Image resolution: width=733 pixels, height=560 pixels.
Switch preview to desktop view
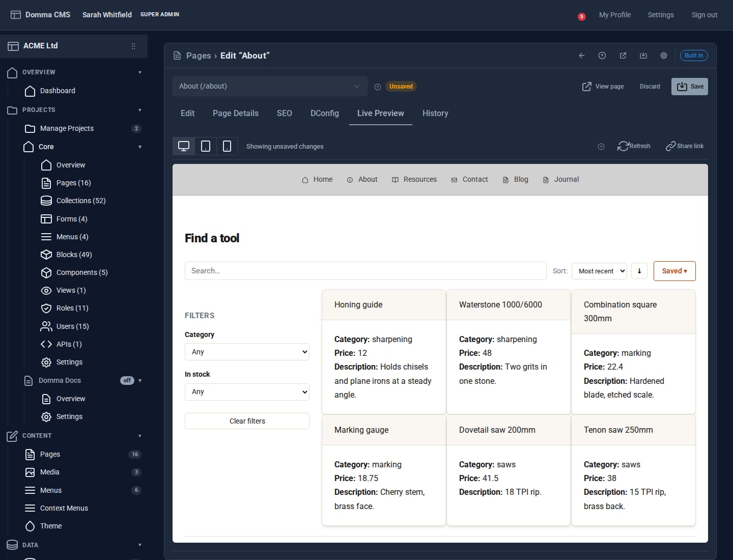point(184,146)
